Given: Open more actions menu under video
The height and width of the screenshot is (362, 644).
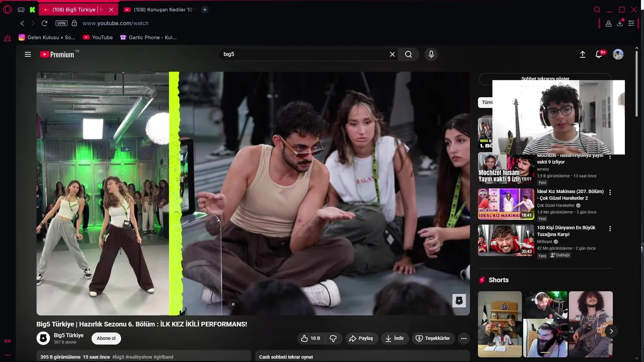Looking at the screenshot, I should tap(464, 338).
